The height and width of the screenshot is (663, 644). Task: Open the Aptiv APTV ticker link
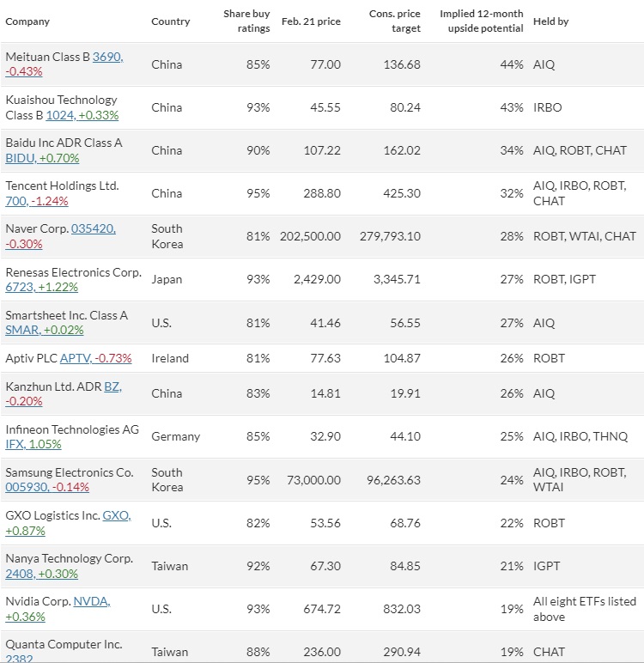[x=96, y=358]
